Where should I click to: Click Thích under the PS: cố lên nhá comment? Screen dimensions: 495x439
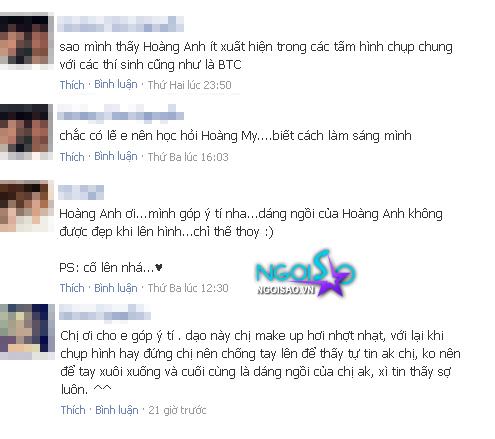72,288
